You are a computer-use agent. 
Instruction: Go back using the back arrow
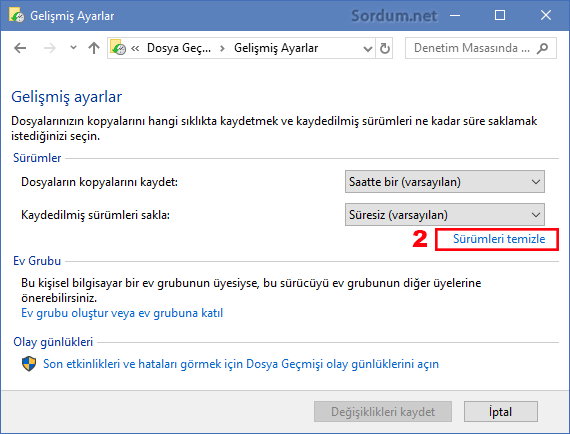point(20,48)
